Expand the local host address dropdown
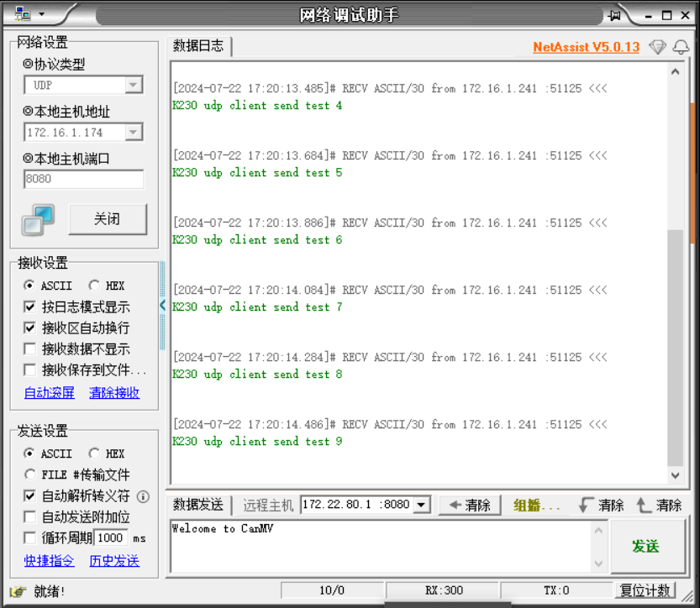 pos(133,132)
